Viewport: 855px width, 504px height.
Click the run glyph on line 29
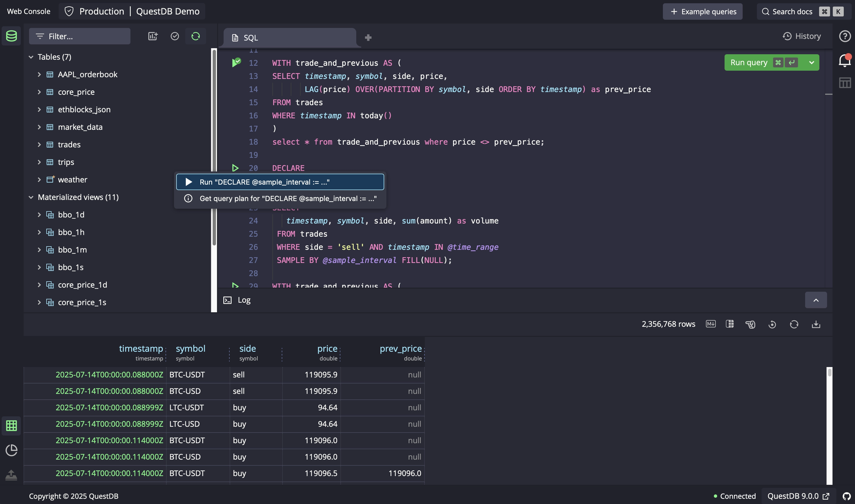pos(235,285)
